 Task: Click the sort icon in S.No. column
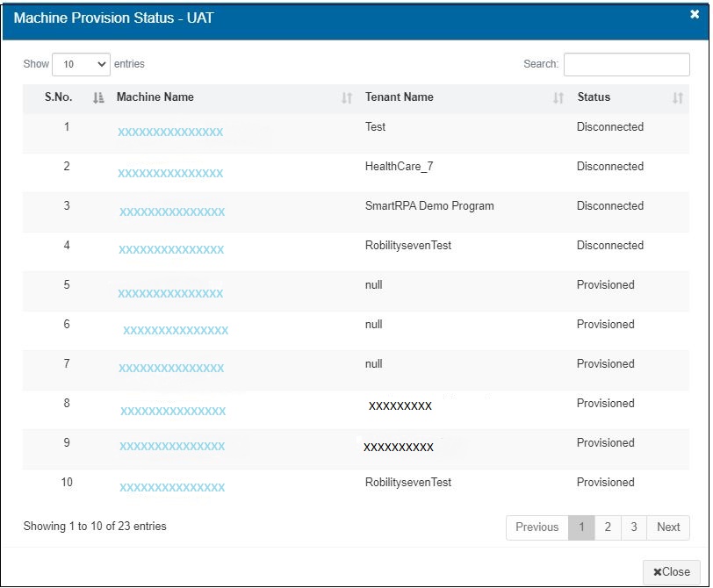[97, 98]
